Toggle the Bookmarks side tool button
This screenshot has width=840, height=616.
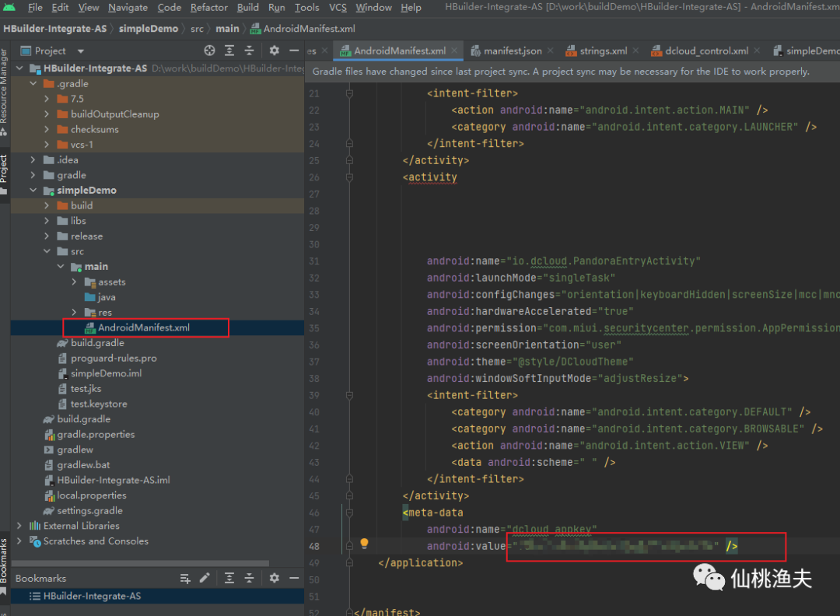[x=4, y=565]
